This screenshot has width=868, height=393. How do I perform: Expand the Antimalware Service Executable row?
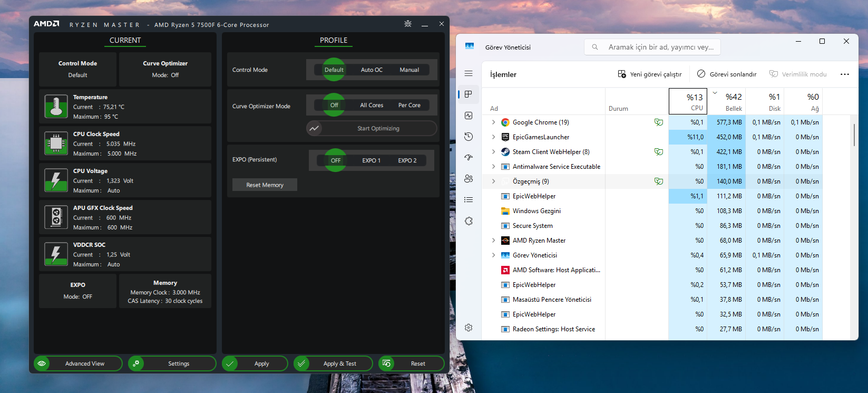(493, 167)
